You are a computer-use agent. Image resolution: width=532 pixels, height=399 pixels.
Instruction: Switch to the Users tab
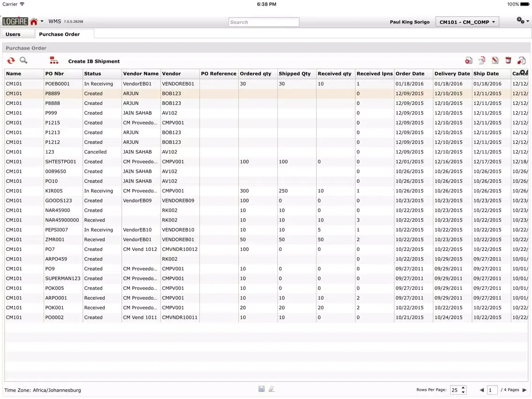tap(13, 34)
